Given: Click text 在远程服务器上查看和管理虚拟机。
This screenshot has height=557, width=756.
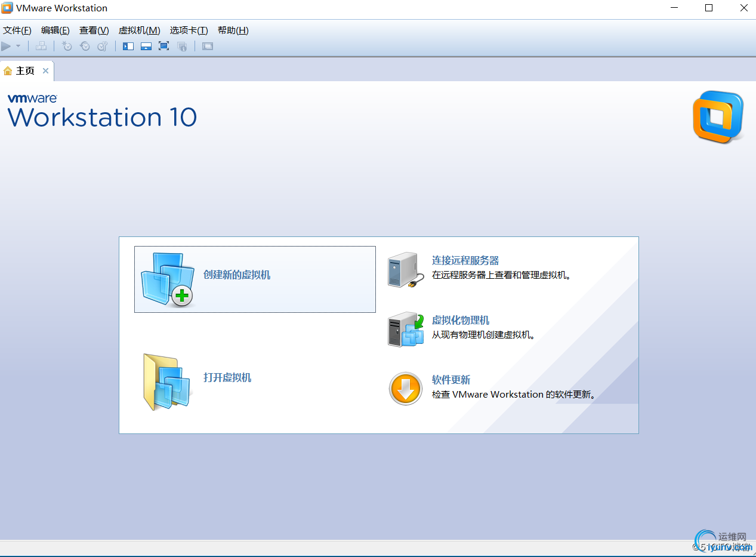Looking at the screenshot, I should 502,275.
